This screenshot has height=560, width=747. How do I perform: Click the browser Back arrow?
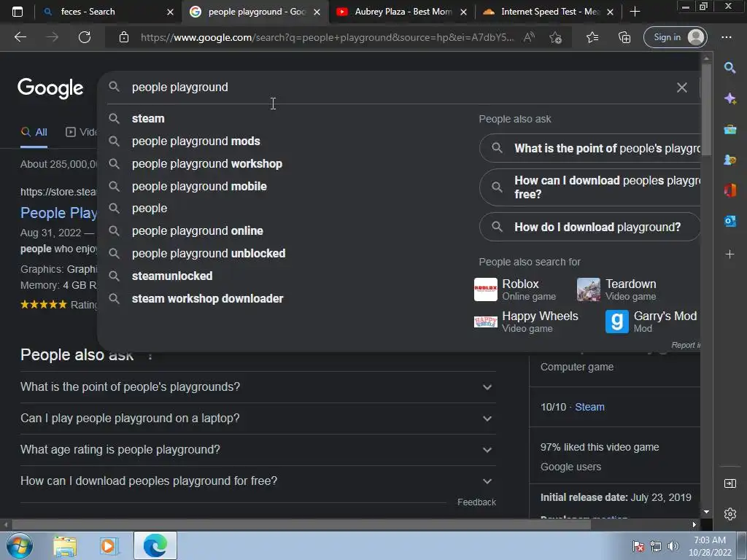pyautogui.click(x=20, y=37)
